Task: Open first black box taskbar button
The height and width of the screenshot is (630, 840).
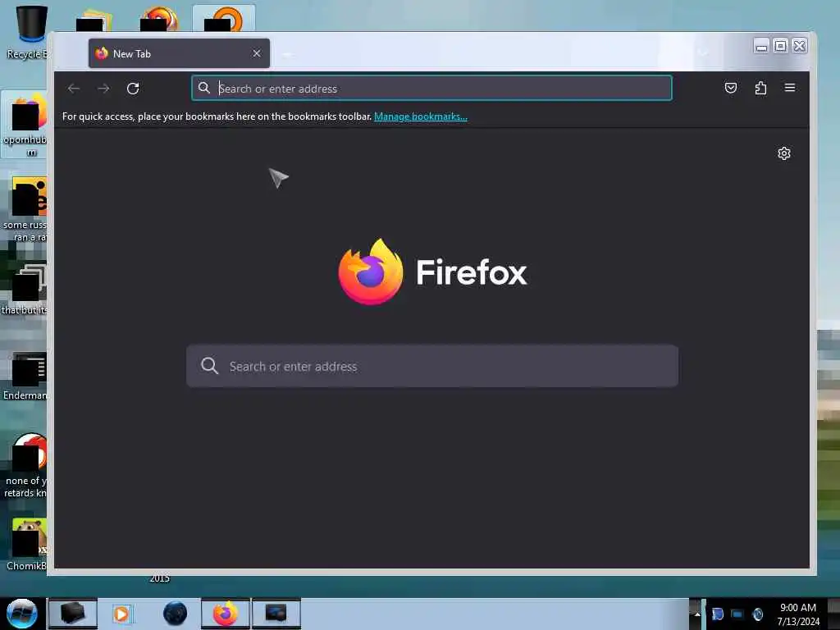Action: (x=73, y=614)
